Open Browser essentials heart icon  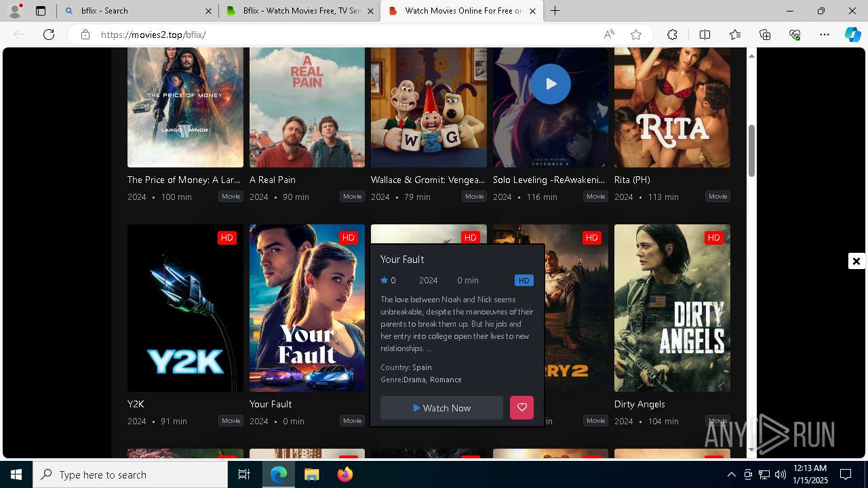pyautogui.click(x=795, y=35)
